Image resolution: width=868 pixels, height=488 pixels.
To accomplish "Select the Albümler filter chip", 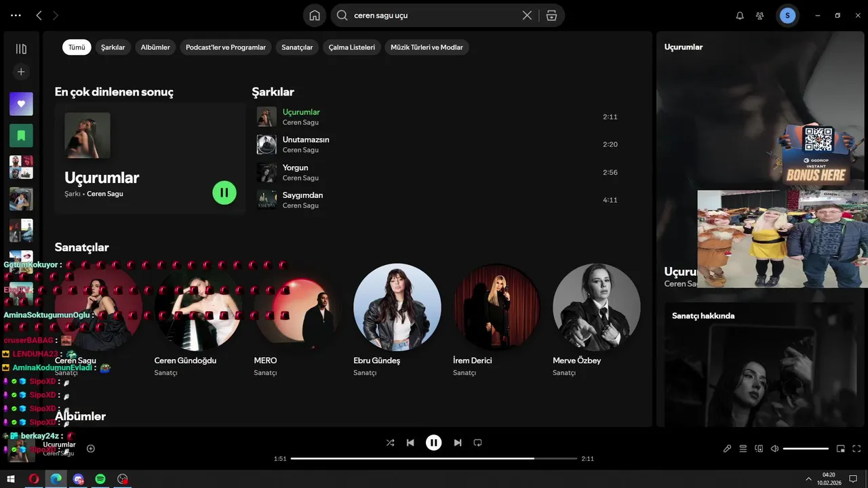I will (x=155, y=47).
